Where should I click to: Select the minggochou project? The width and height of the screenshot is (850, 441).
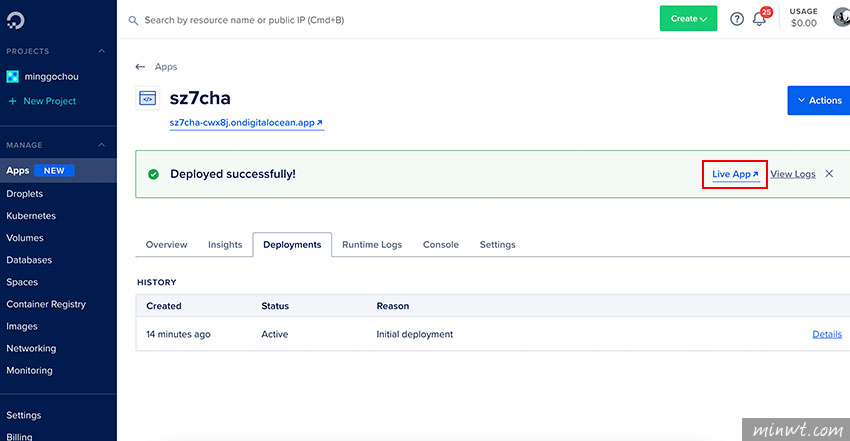(x=51, y=77)
